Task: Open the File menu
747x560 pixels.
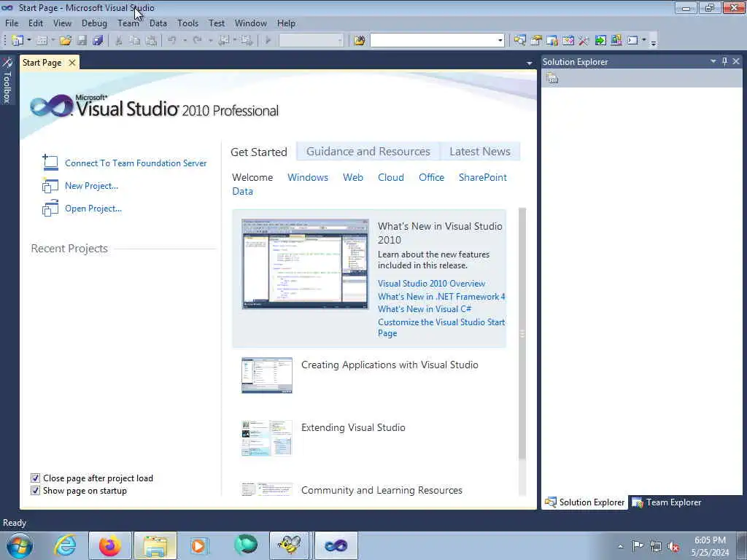Action: (12, 23)
